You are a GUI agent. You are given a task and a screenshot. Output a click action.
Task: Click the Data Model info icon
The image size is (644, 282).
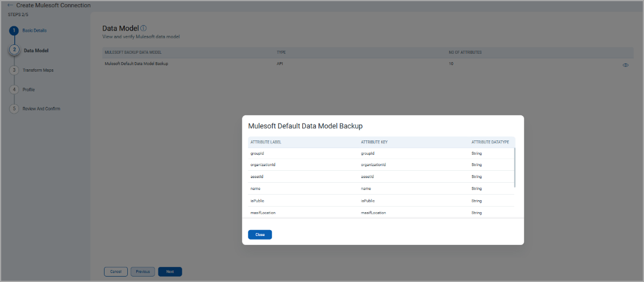click(144, 28)
